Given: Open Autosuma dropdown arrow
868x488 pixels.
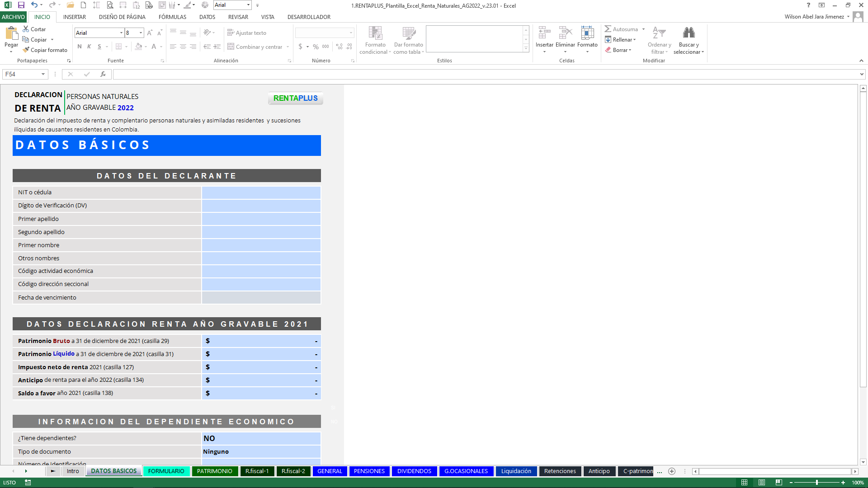Looking at the screenshot, I should point(643,29).
